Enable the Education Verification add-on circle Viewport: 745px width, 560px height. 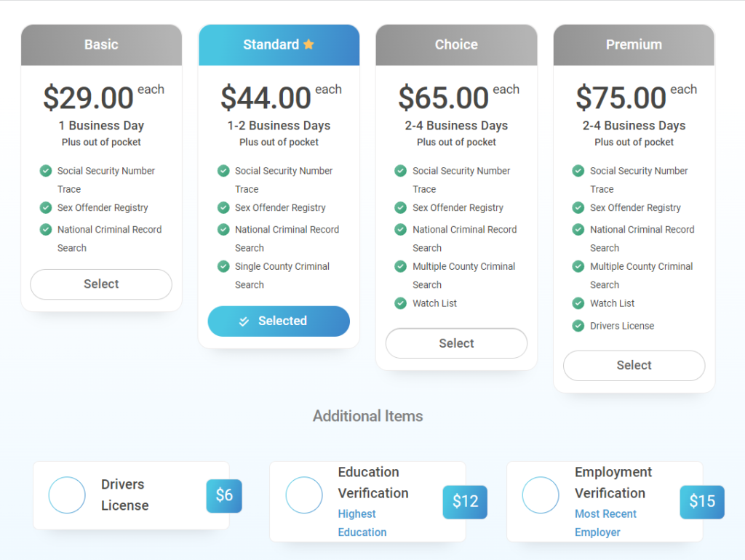click(304, 495)
